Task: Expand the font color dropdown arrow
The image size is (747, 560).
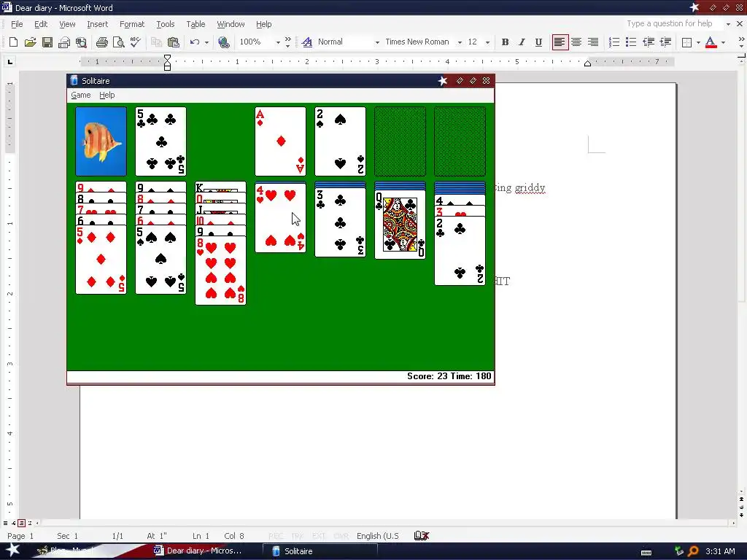Action: point(723,42)
